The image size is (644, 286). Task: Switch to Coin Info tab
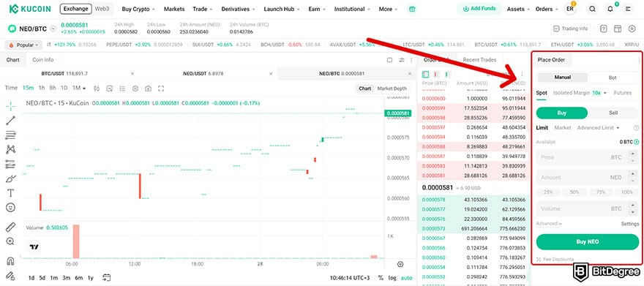click(42, 60)
